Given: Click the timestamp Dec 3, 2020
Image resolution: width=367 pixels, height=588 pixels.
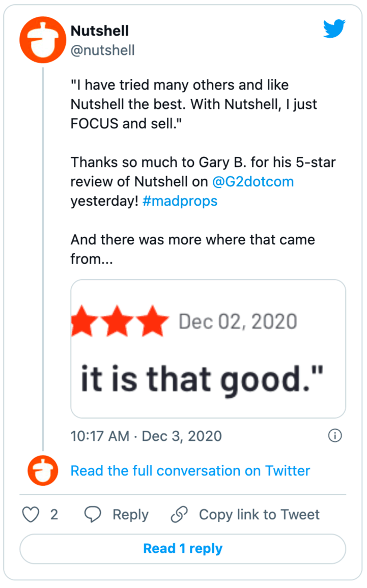Looking at the screenshot, I should 181,436.
